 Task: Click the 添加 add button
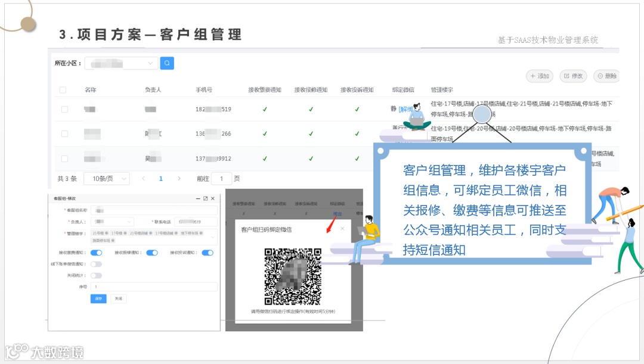[x=540, y=76]
